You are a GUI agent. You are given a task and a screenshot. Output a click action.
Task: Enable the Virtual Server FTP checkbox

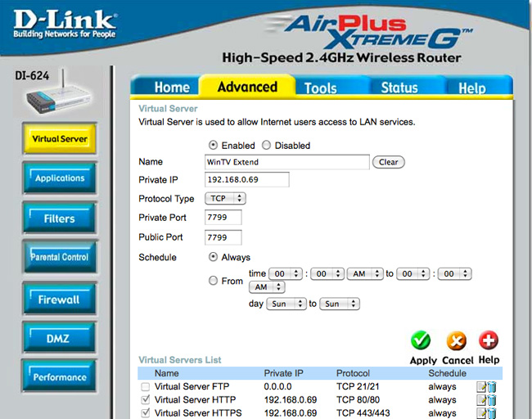[x=145, y=386]
